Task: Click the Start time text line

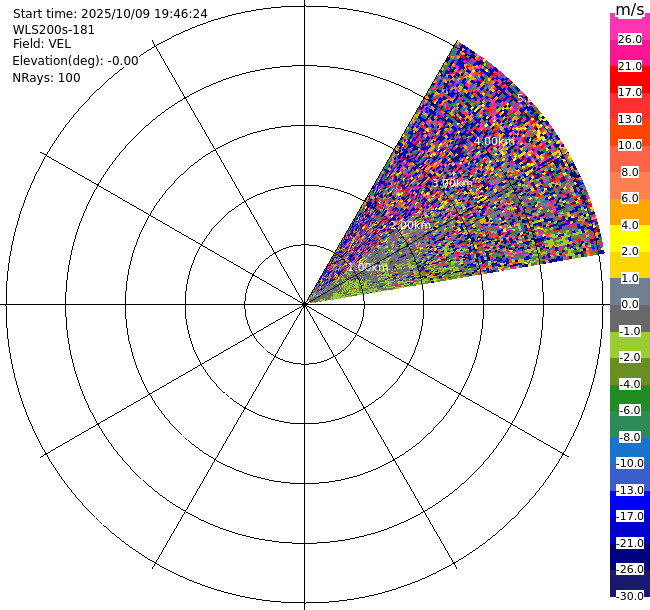Action: tap(110, 14)
